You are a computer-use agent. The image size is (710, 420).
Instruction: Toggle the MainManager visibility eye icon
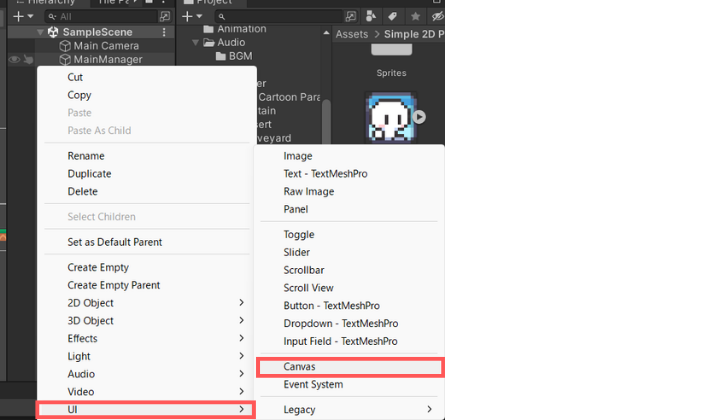click(15, 60)
